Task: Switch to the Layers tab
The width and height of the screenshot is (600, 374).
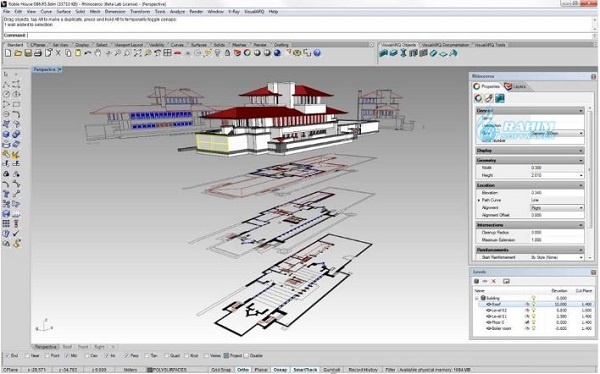Action: click(x=515, y=87)
